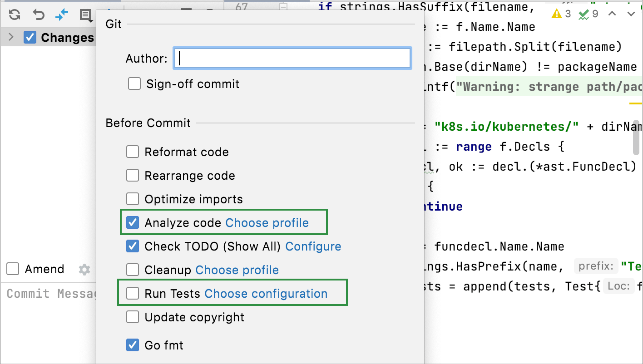Click the "k8s.io/kubernetes/" string literal
This screenshot has height=364, width=643.
pos(507,127)
